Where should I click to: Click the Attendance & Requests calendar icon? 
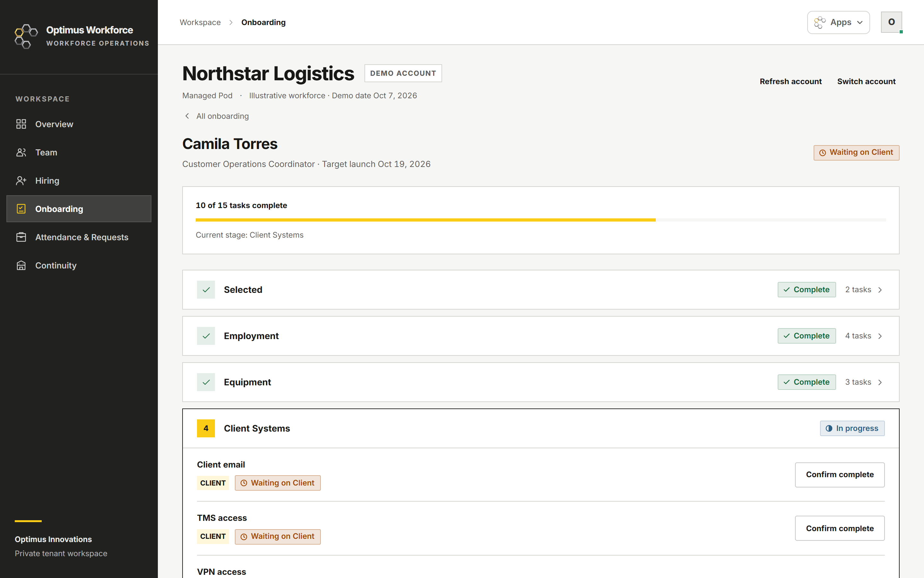[21, 237]
